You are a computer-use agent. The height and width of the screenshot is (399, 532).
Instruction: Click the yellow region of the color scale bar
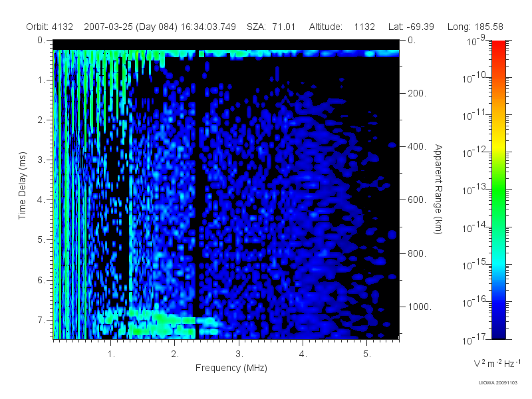(498, 144)
